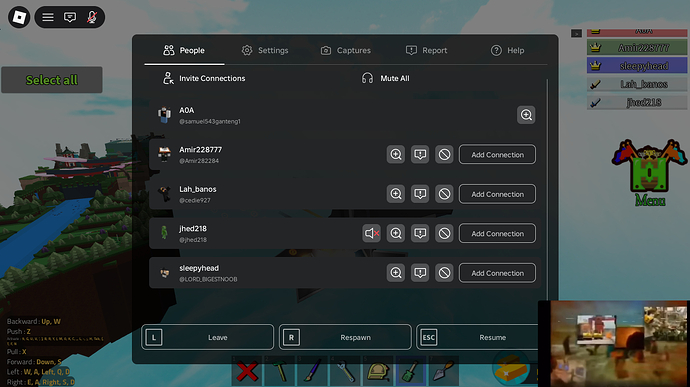Block player Lah_banos icon
Screen dimensions: 690x387
coord(444,194)
